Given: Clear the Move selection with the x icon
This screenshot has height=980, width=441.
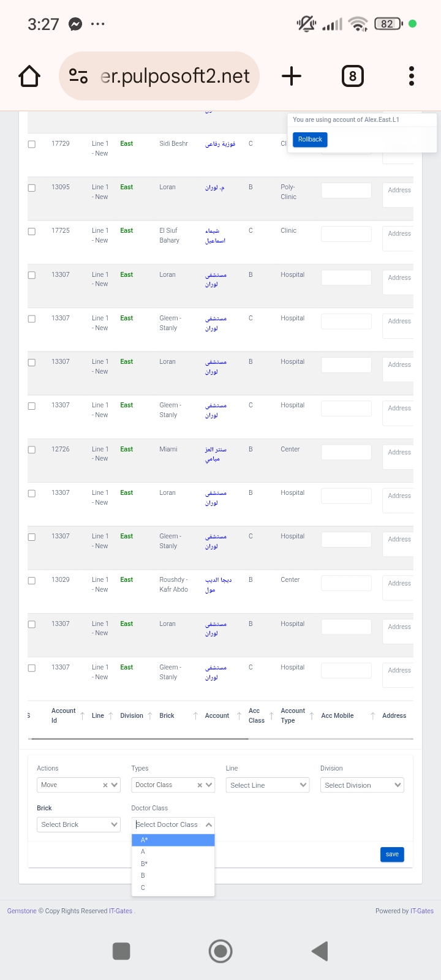Looking at the screenshot, I should click(105, 785).
